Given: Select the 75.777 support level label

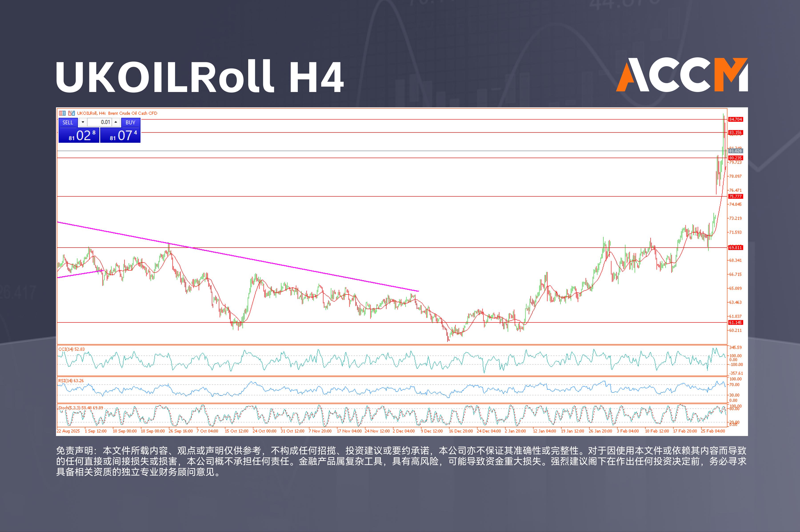Looking at the screenshot, I should coord(735,196).
